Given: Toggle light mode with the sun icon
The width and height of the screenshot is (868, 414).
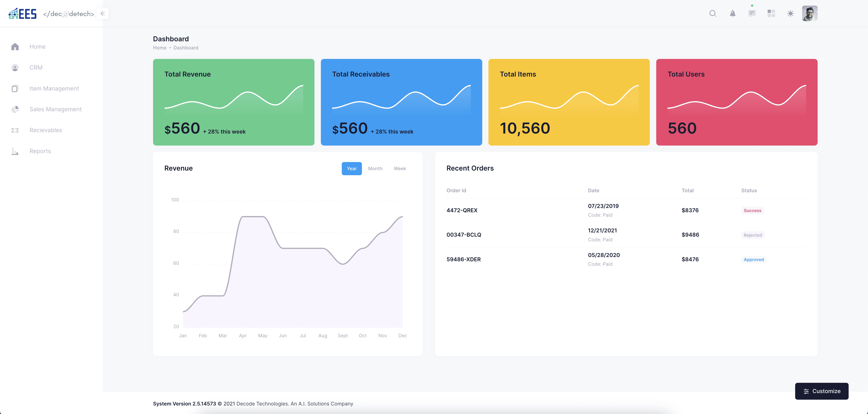Looking at the screenshot, I should pyautogui.click(x=790, y=14).
